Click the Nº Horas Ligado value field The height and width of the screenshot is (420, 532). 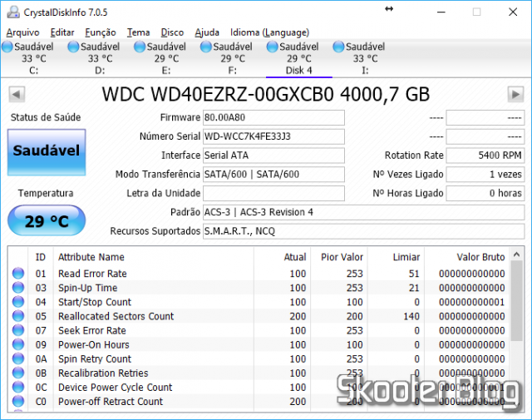(485, 194)
